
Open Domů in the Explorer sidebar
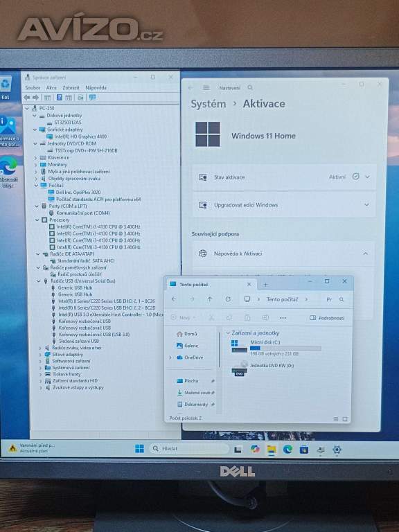(187, 334)
